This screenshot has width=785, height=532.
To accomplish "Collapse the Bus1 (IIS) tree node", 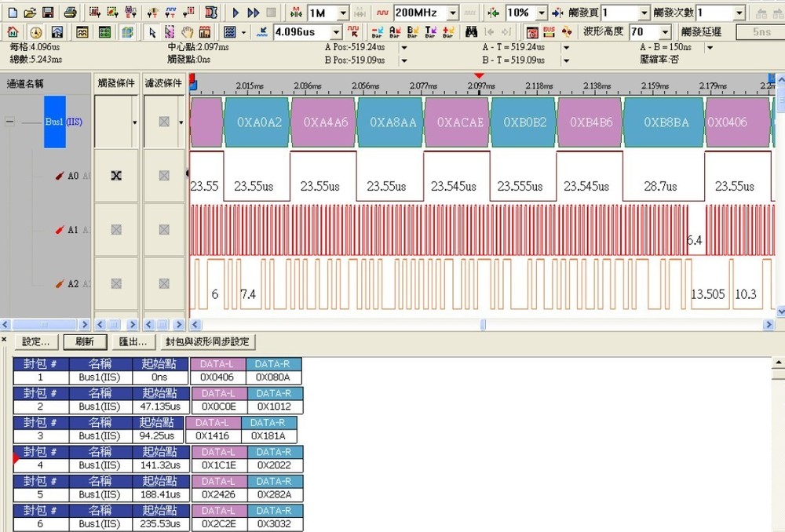I will click(x=9, y=122).
